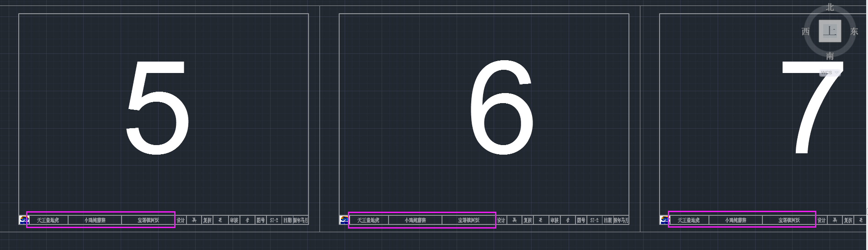Select company logo in sheet 7 title block
This screenshot has width=868, height=250.
coord(665,220)
